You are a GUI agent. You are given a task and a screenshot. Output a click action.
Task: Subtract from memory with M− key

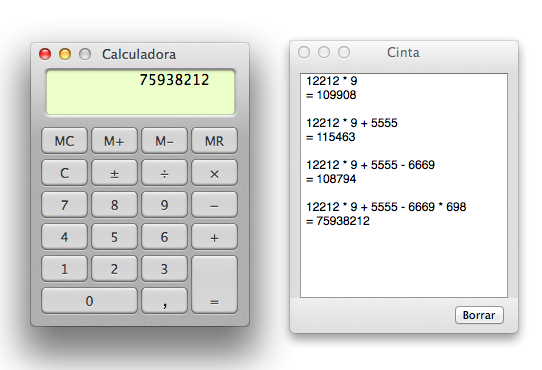click(165, 141)
